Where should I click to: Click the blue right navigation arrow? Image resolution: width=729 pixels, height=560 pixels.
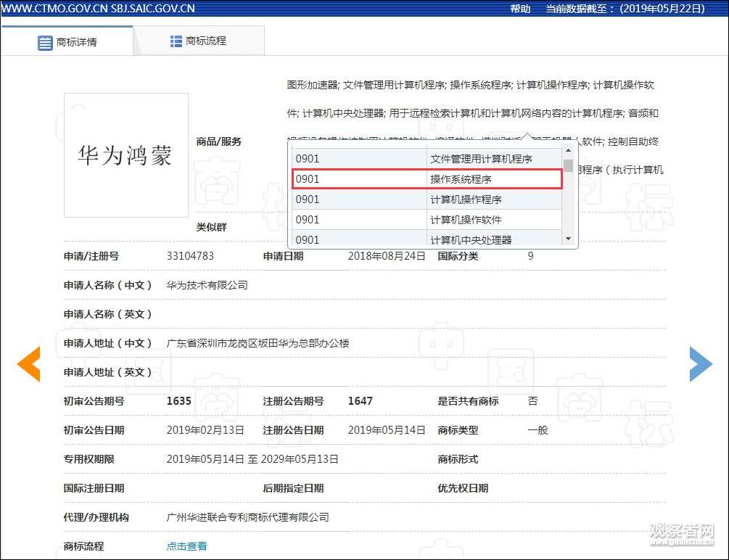click(x=701, y=365)
